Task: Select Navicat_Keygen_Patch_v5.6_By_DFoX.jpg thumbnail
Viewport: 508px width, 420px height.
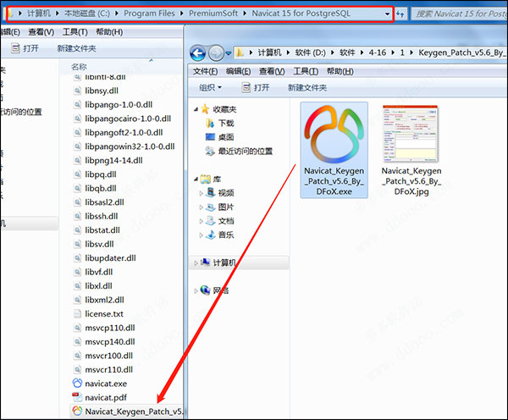Action: coord(410,134)
